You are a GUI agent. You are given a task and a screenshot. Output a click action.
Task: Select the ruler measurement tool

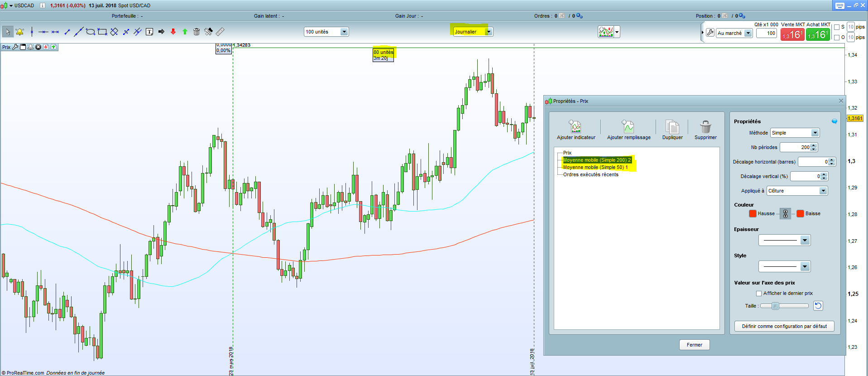(x=220, y=32)
